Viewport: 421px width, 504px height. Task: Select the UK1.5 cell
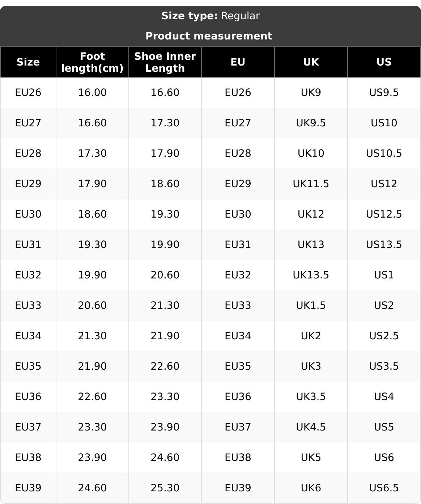(x=311, y=306)
